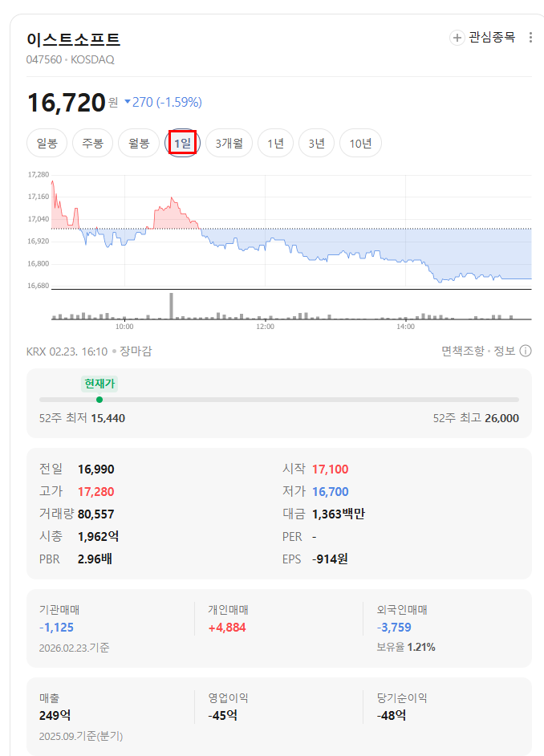Click the 10:00 time axis label
Screen dimensions: 544x756
124,327
